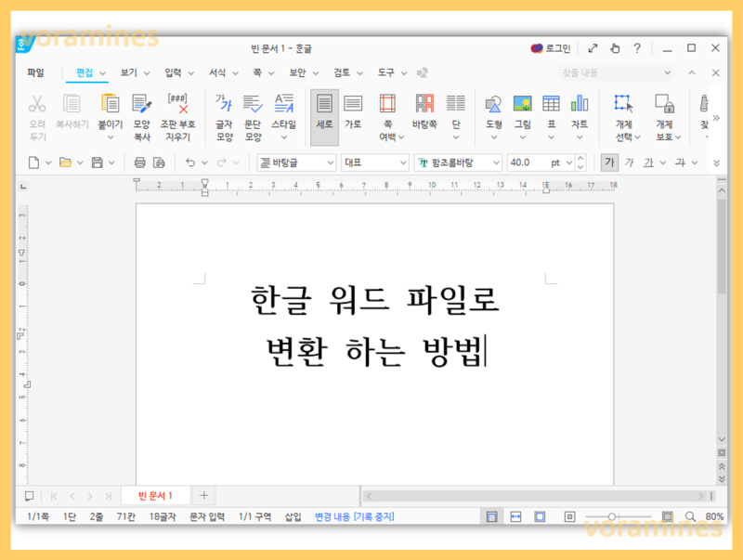Switch to the 쪽 ribbon tab
The width and height of the screenshot is (743, 560).
255,72
